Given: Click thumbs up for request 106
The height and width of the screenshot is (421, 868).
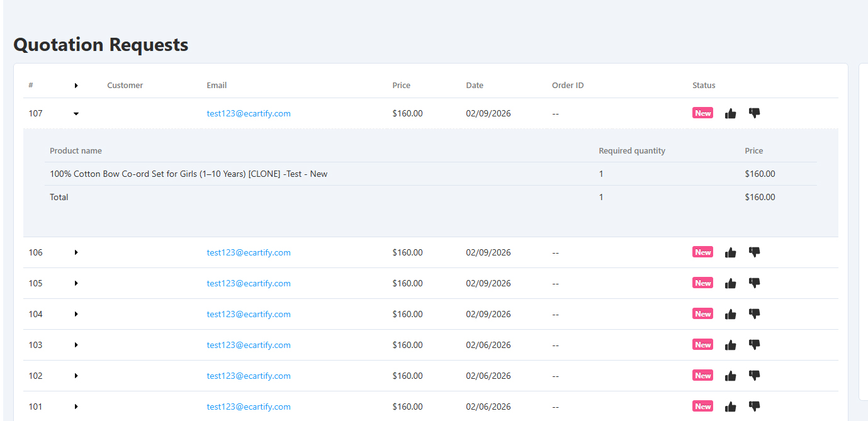Looking at the screenshot, I should [730, 253].
